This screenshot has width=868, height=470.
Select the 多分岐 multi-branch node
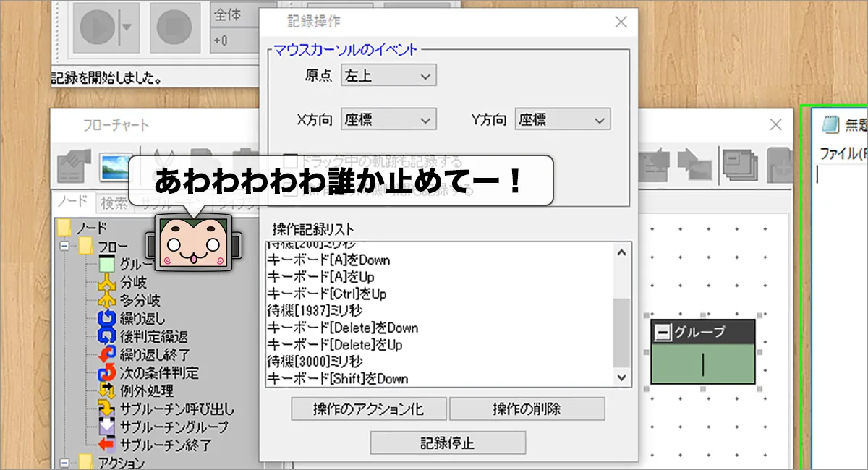coord(129,300)
